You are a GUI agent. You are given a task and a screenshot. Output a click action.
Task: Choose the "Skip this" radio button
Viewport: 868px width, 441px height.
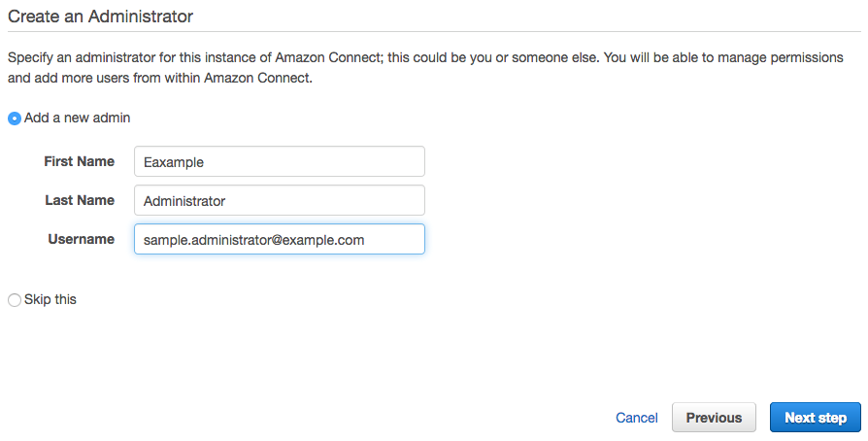point(15,300)
